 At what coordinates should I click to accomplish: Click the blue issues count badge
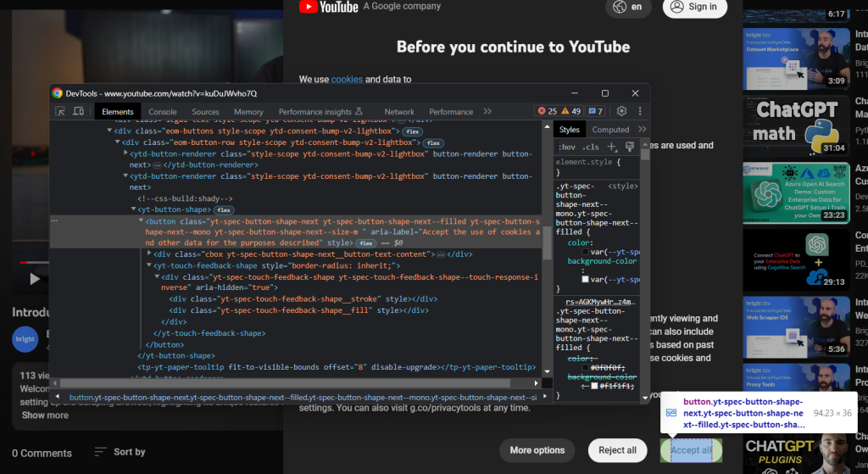[595, 111]
